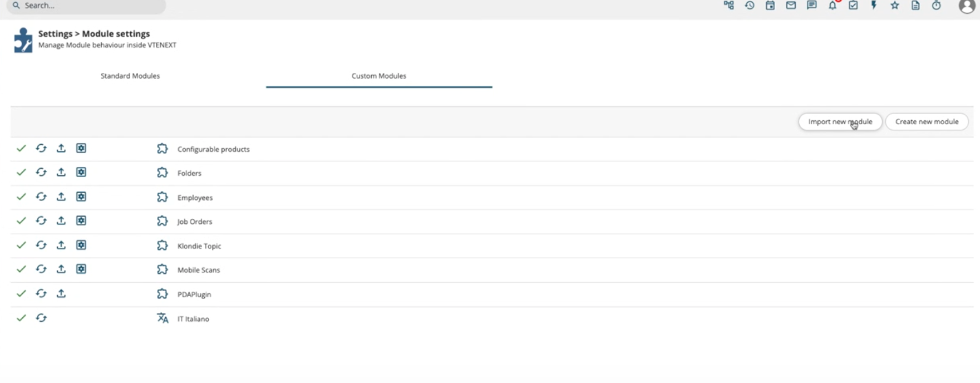
Task: Disable Klondie Topic via its green checkmark
Action: tap(21, 245)
